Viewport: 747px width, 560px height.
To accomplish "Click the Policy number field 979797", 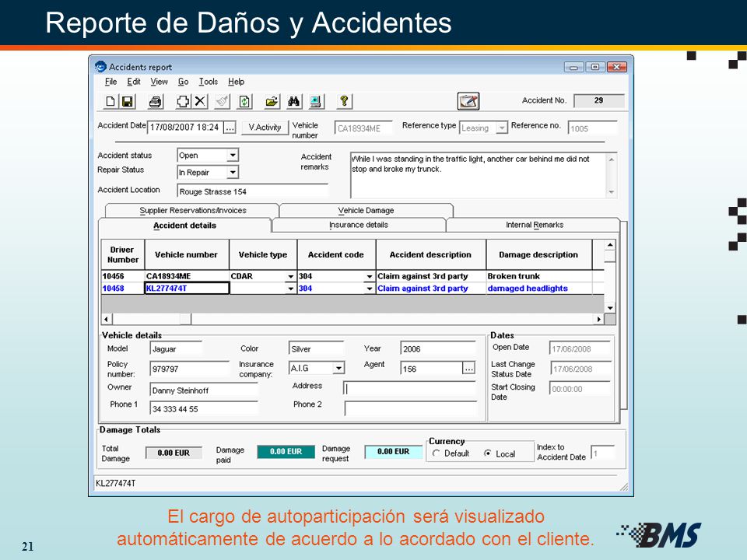I will (x=190, y=369).
